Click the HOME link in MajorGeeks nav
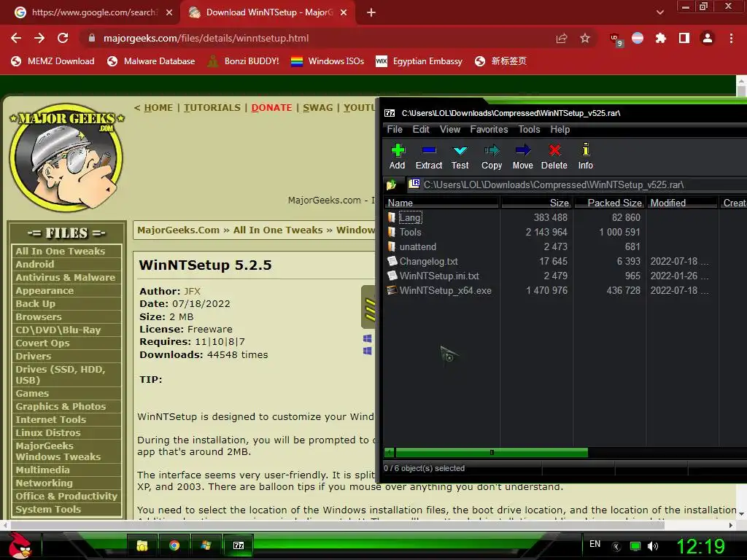The width and height of the screenshot is (747, 560). point(158,108)
